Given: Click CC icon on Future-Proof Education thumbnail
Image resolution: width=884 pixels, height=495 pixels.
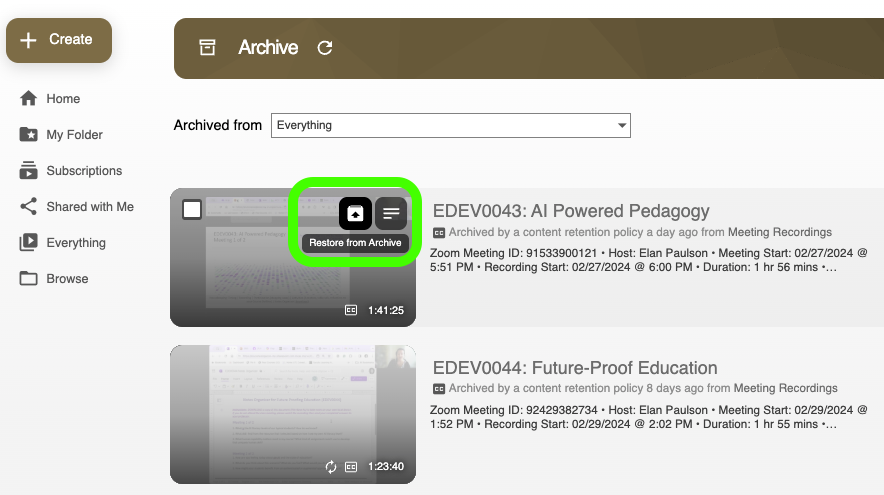Looking at the screenshot, I should (x=351, y=467).
